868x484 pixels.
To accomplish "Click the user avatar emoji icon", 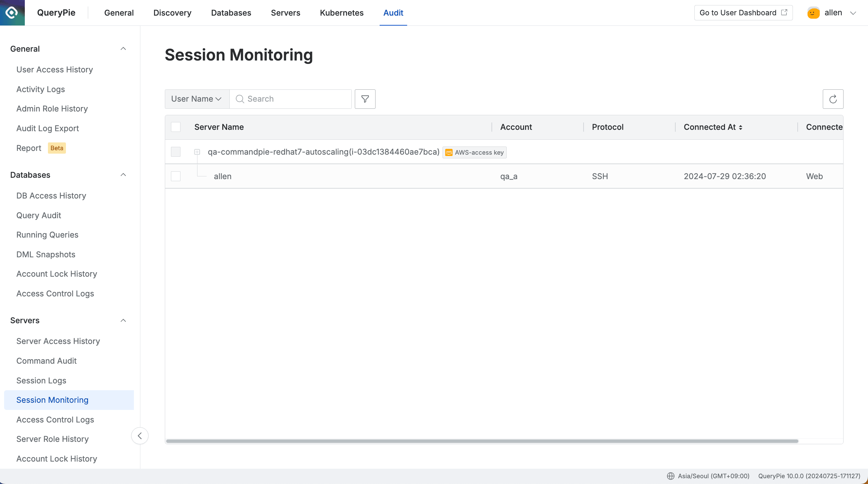I will [x=813, y=13].
